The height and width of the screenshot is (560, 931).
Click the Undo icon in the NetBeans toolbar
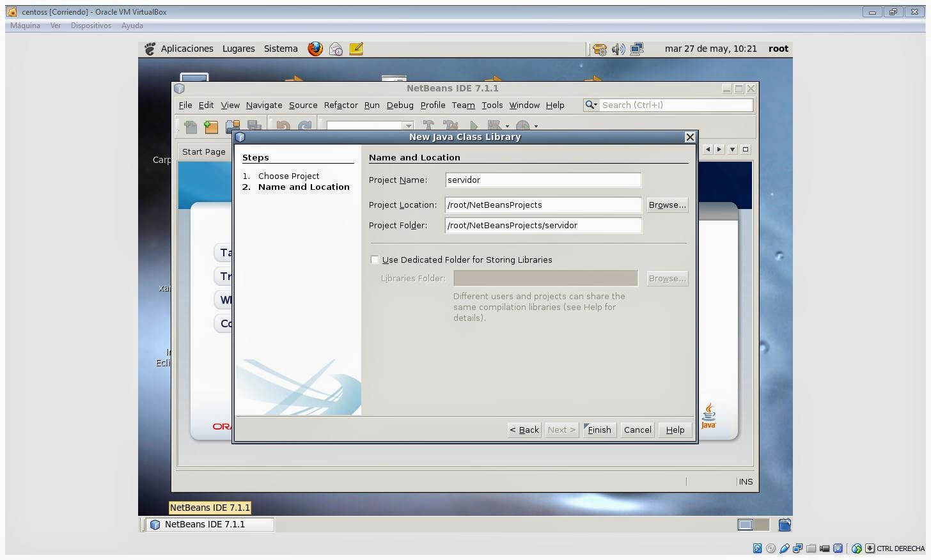[x=283, y=127]
